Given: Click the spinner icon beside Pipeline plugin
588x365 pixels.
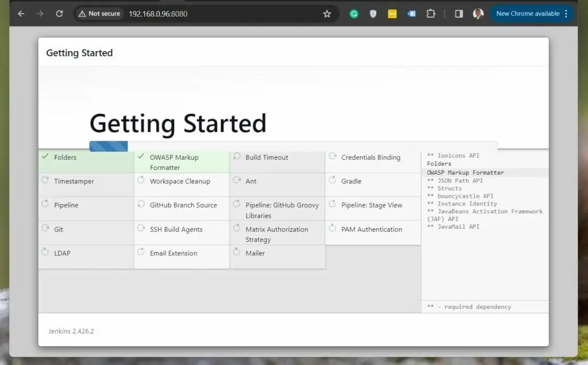Looking at the screenshot, I should [45, 204].
